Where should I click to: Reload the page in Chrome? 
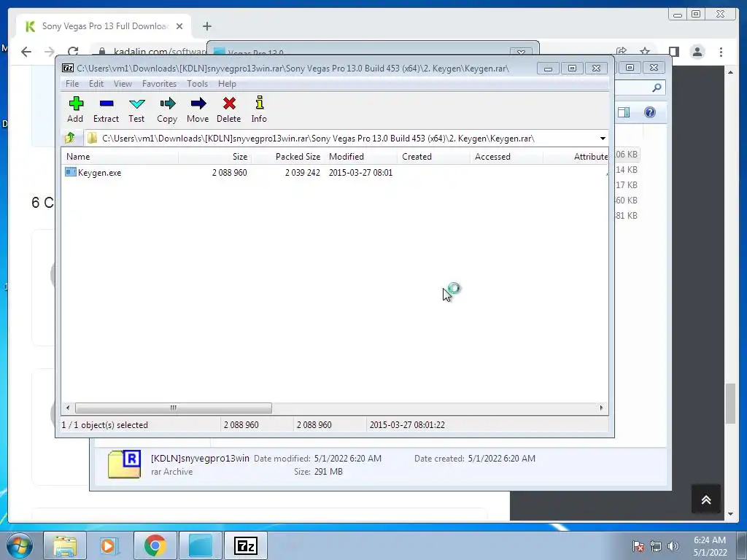(x=73, y=52)
